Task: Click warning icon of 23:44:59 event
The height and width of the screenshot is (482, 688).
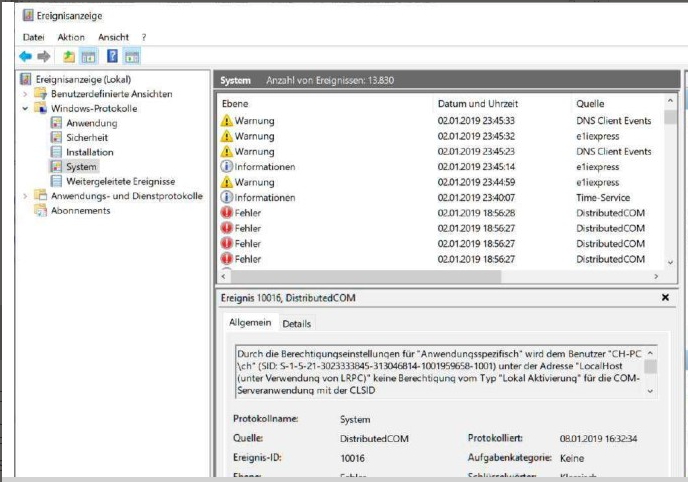Action: coord(226,182)
